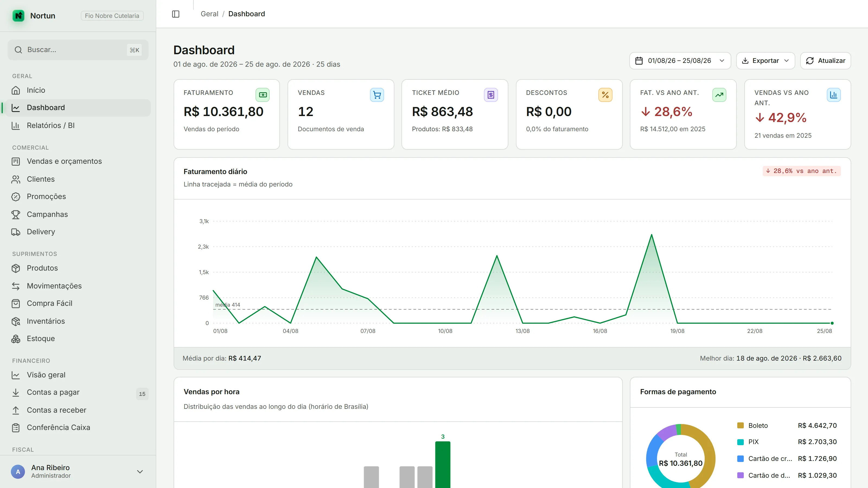Click the Boleto amount R$ 4.642,70

pos(817,425)
